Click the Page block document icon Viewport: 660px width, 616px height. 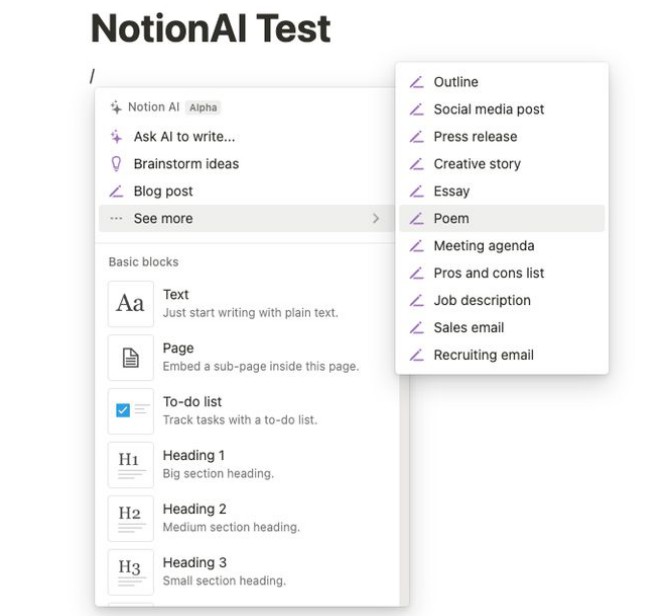click(130, 357)
